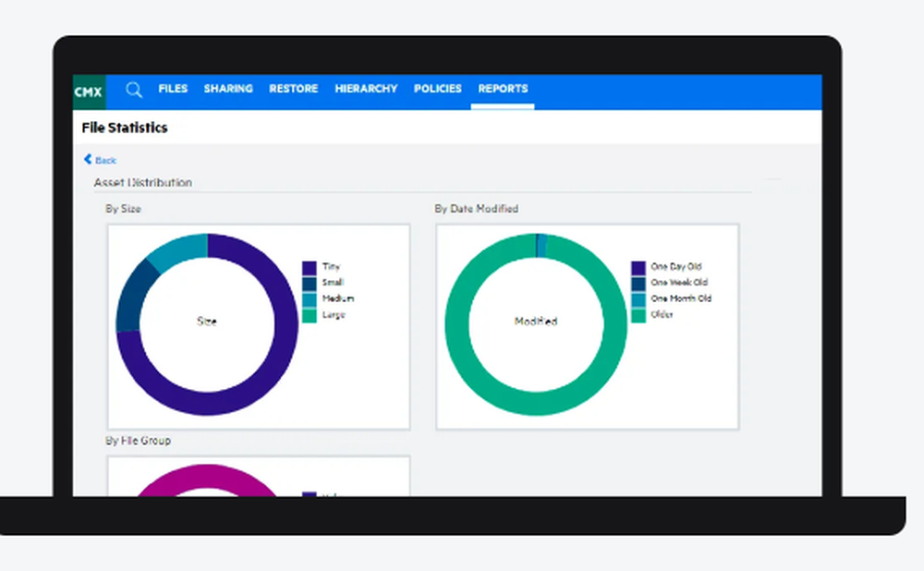Select the HIERARCHY tab
Image resolution: width=924 pixels, height=571 pixels.
(x=366, y=89)
